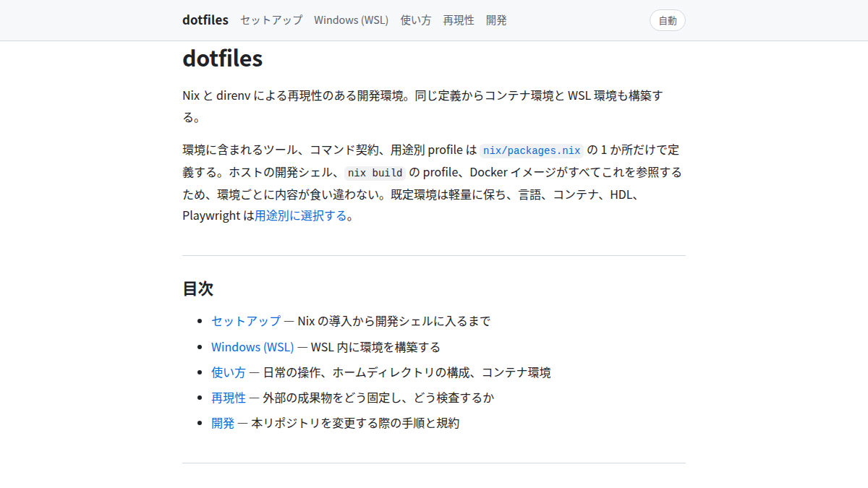Open セットアップ link in the 目次 list

pos(246,321)
